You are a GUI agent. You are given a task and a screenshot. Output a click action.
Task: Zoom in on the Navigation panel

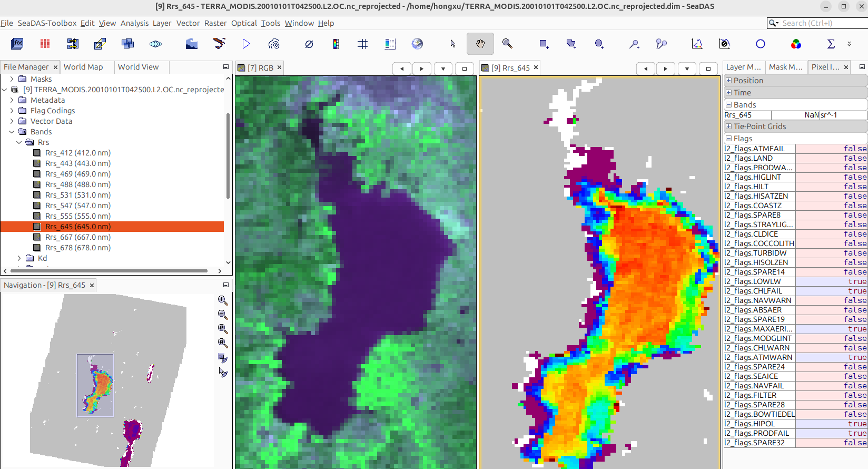click(x=223, y=300)
